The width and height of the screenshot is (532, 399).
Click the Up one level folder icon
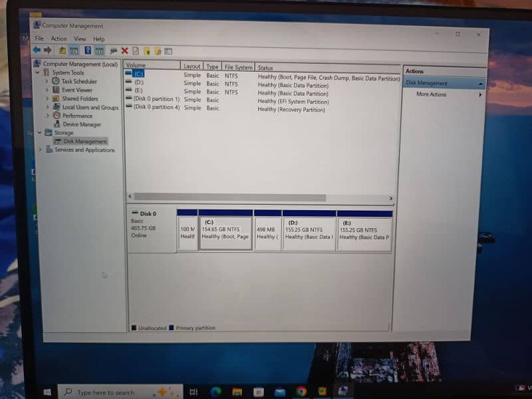[x=63, y=51]
